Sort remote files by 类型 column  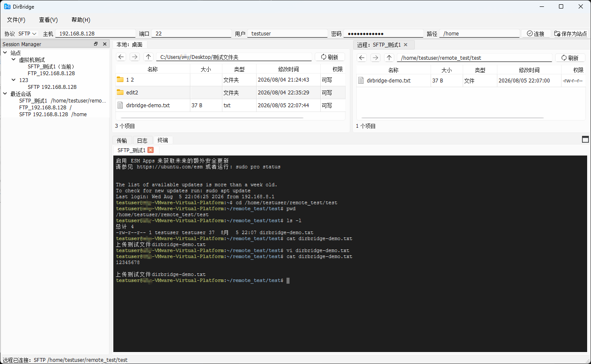tap(480, 70)
